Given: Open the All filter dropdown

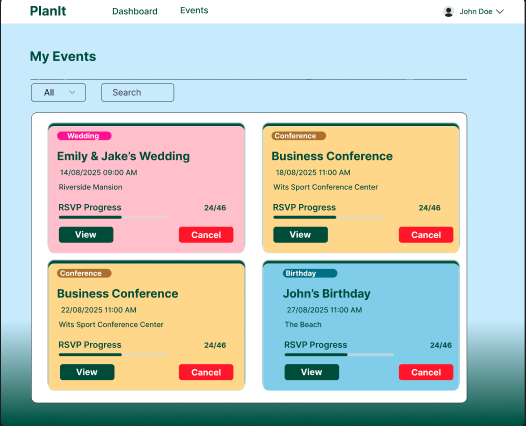Looking at the screenshot, I should [58, 92].
